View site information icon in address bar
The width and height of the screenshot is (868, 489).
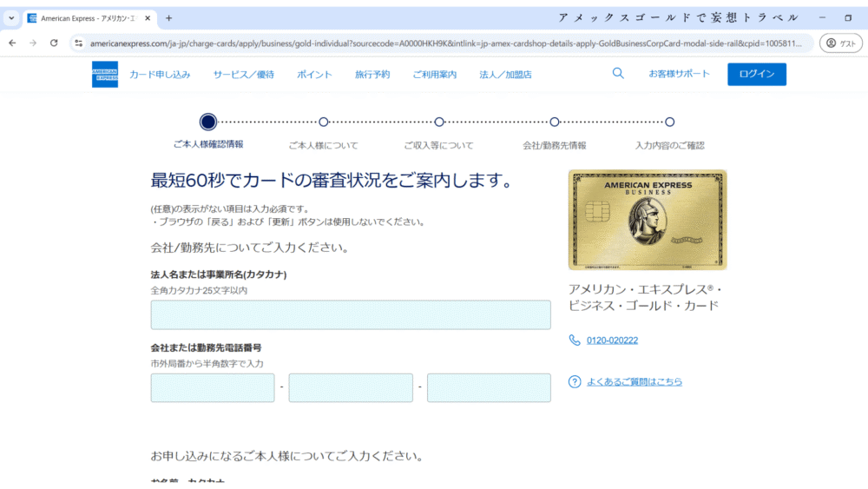click(x=79, y=43)
